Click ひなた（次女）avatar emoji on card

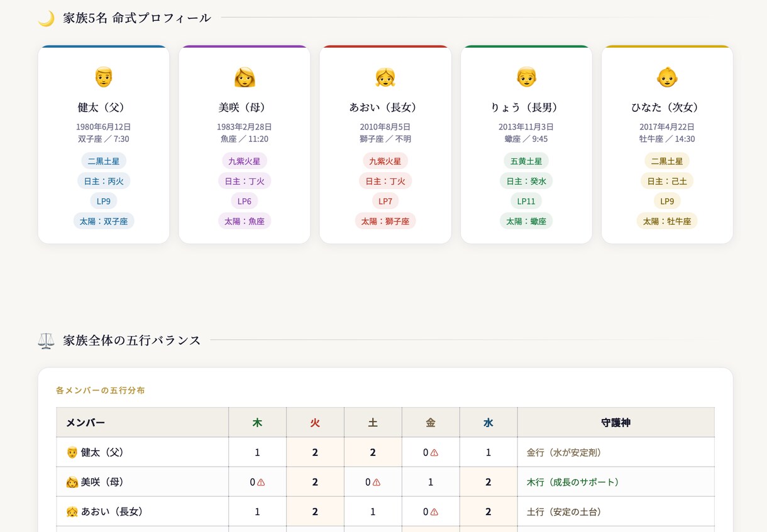(x=667, y=77)
